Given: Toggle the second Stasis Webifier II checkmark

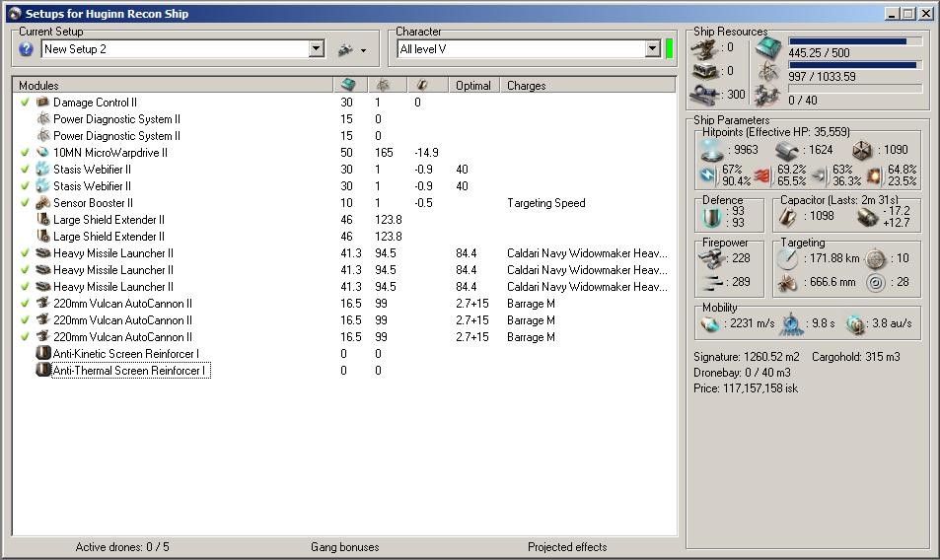Looking at the screenshot, I should pos(25,186).
